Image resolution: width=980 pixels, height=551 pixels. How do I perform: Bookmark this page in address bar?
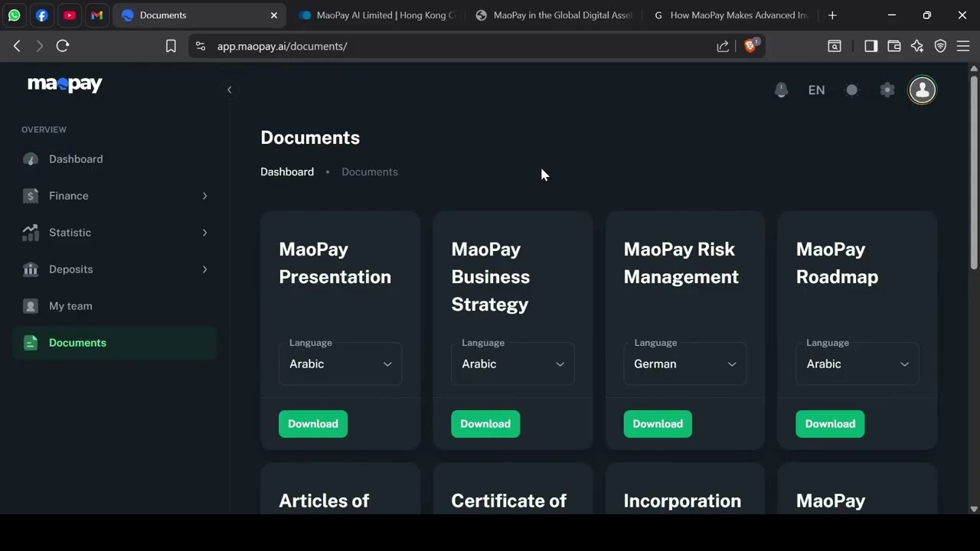171,46
